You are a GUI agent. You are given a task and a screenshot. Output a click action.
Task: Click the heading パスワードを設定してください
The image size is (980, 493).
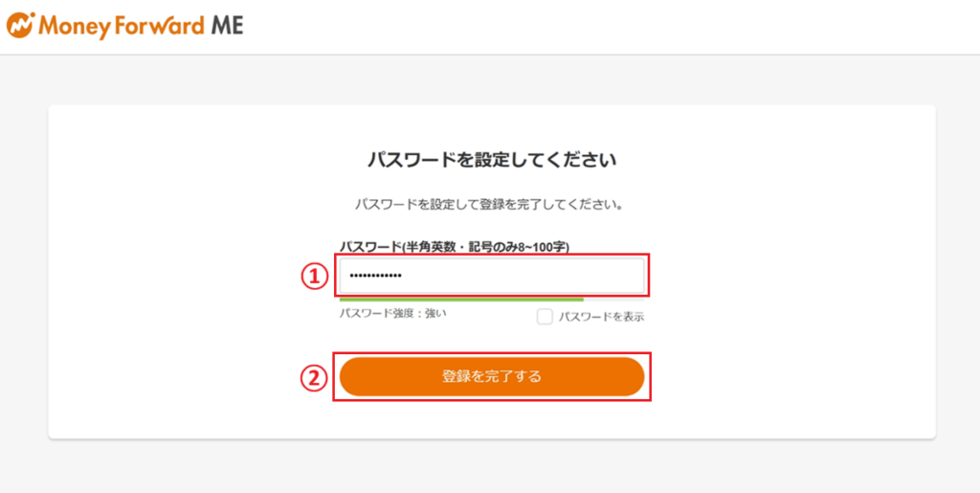[492, 160]
